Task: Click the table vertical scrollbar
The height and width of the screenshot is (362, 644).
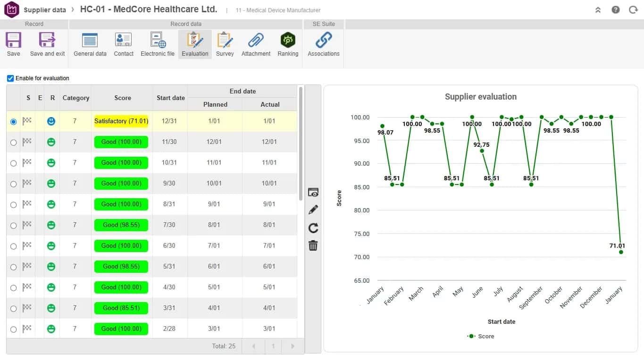Action: [x=301, y=143]
